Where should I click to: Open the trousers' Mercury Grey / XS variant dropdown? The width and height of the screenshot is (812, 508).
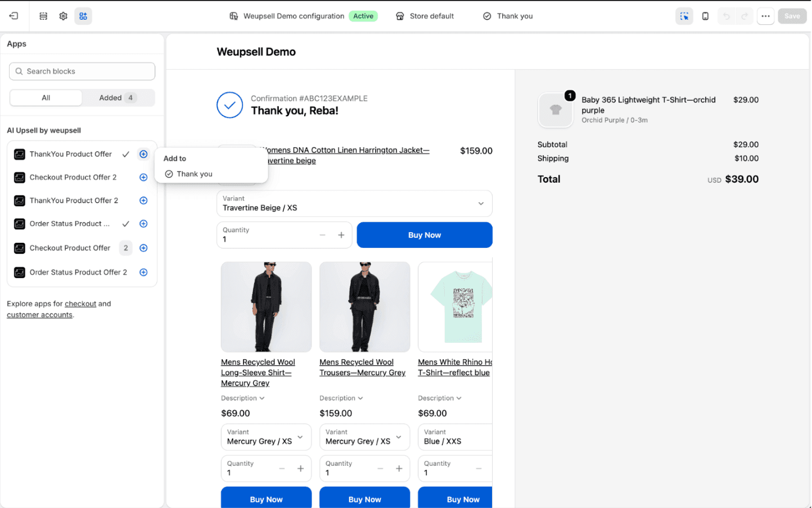[364, 437]
